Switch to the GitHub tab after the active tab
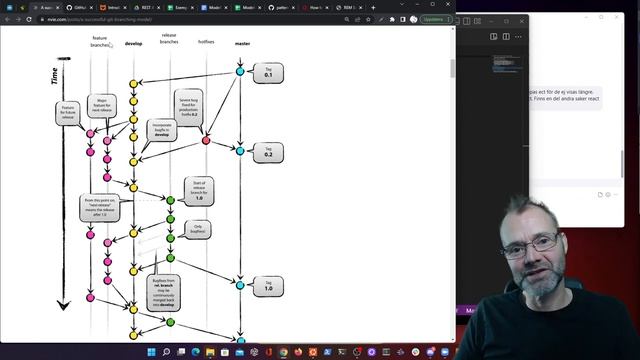640x360 pixels. coord(79,7)
